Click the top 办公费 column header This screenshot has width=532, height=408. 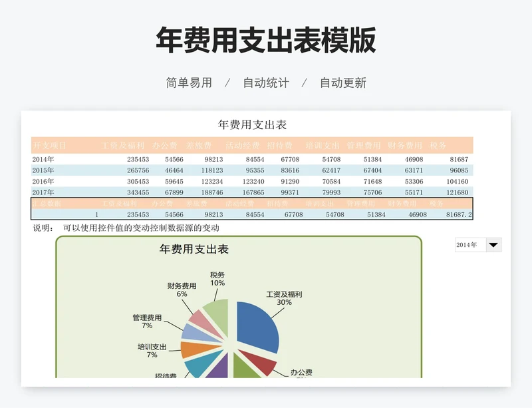[x=164, y=146]
